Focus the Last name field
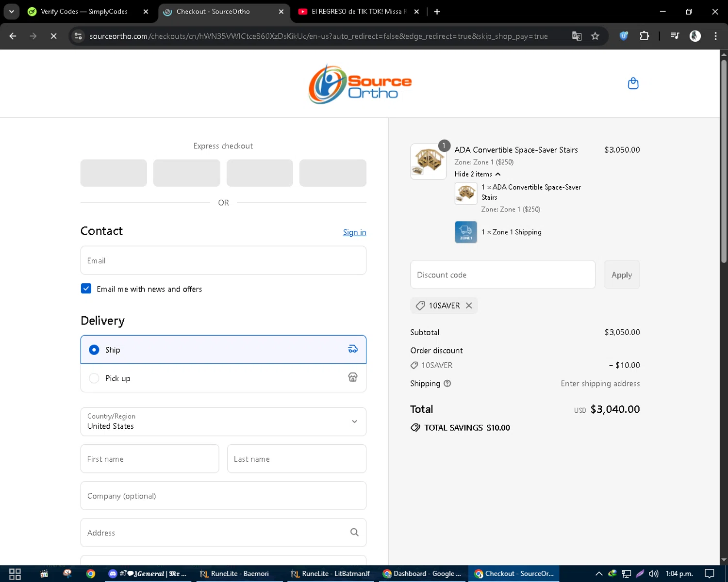This screenshot has height=582, width=728. click(297, 459)
